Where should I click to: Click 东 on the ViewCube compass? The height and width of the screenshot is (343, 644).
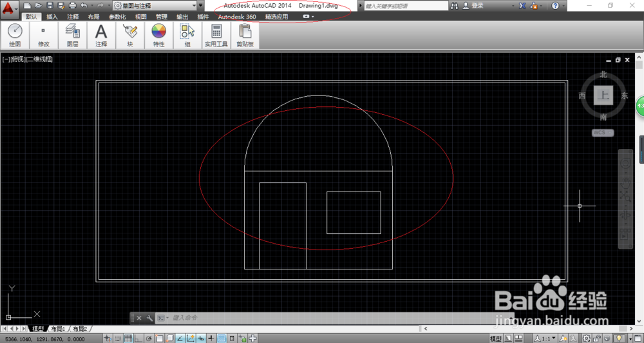625,96
